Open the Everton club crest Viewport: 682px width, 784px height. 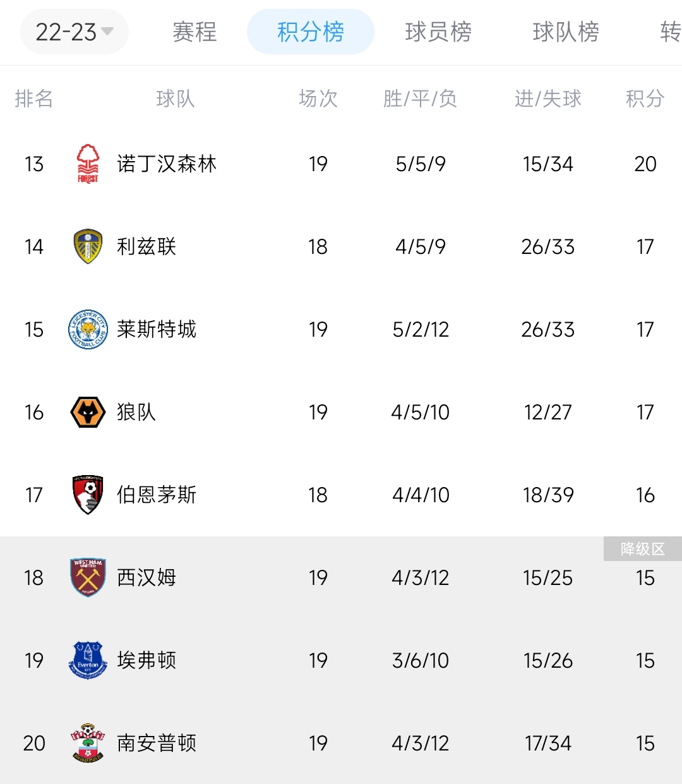[88, 660]
